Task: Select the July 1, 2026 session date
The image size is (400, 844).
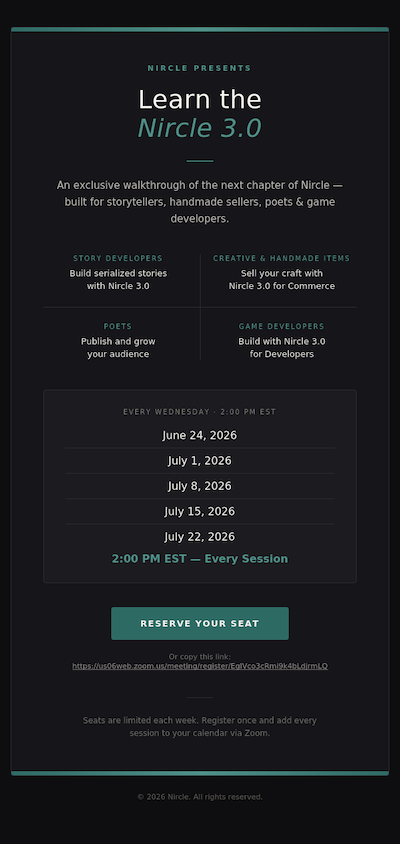Action: tap(200, 461)
